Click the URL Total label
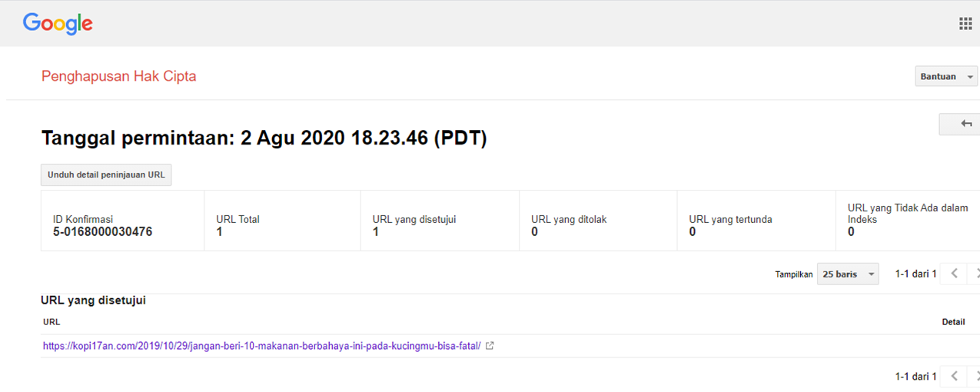The width and height of the screenshot is (980, 392). point(238,219)
